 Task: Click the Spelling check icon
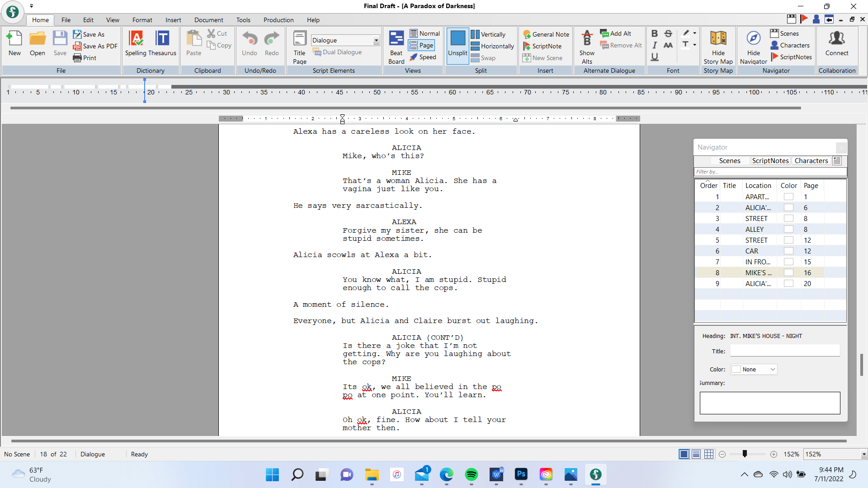[x=136, y=39]
